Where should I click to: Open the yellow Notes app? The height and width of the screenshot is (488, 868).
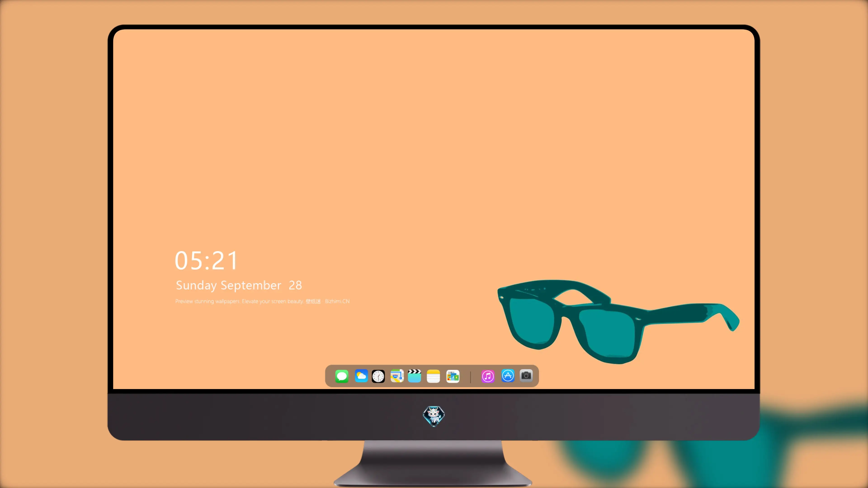click(x=433, y=376)
